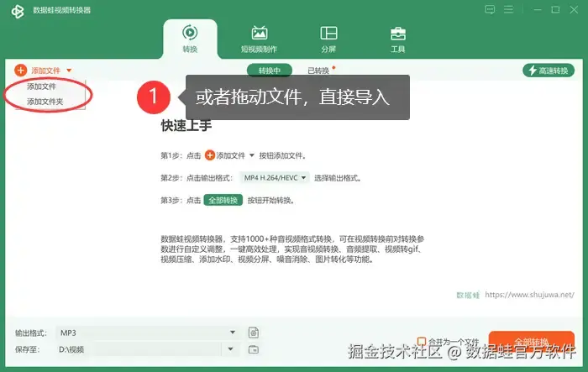588x372 pixels.
Task: Select the 已转换 list tab
Action: pyautogui.click(x=318, y=71)
